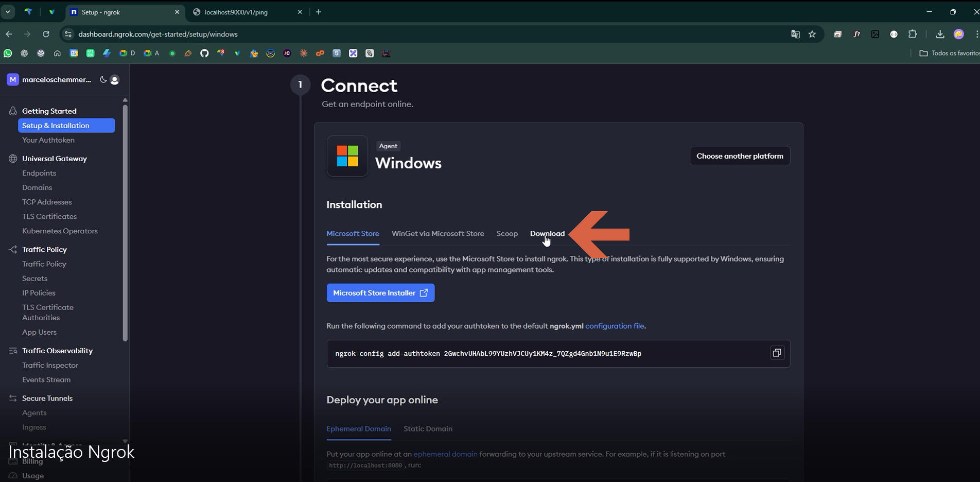
Task: Select the Ephemeral Domain tab
Action: (x=359, y=428)
